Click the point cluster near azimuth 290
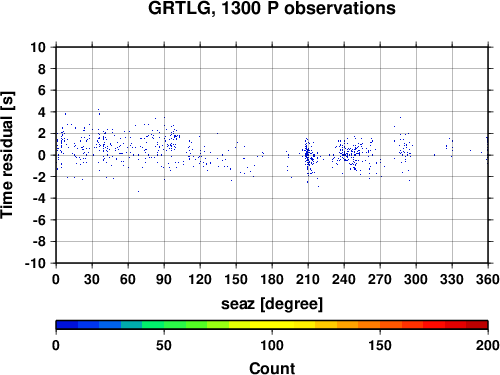The image size is (500, 375). tap(404, 150)
